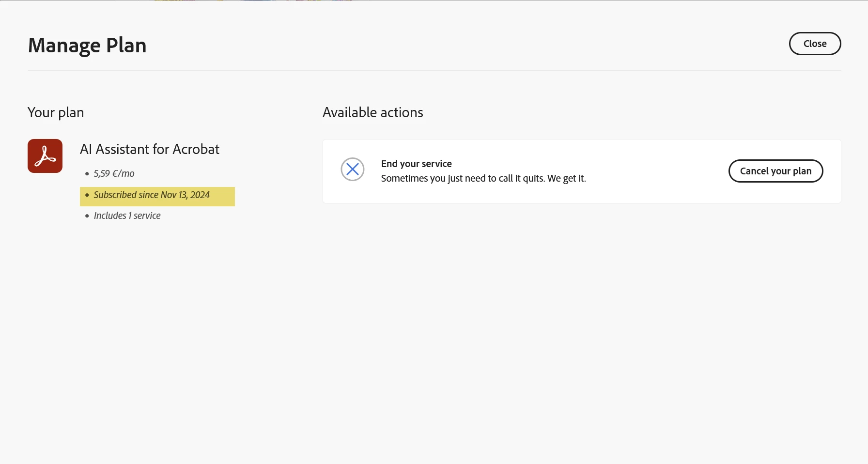The image size is (868, 464).
Task: Click the highlighted Subscribed since Nov 13 line
Action: pos(151,195)
